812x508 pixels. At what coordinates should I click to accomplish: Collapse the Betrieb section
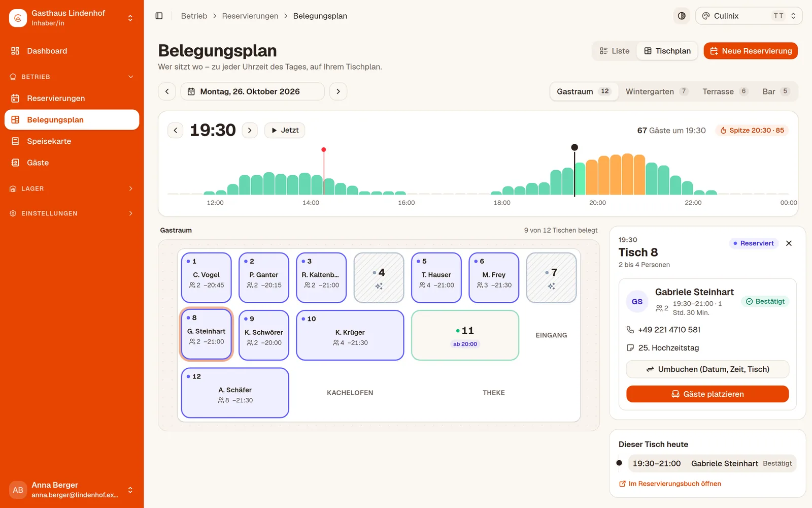[72, 77]
